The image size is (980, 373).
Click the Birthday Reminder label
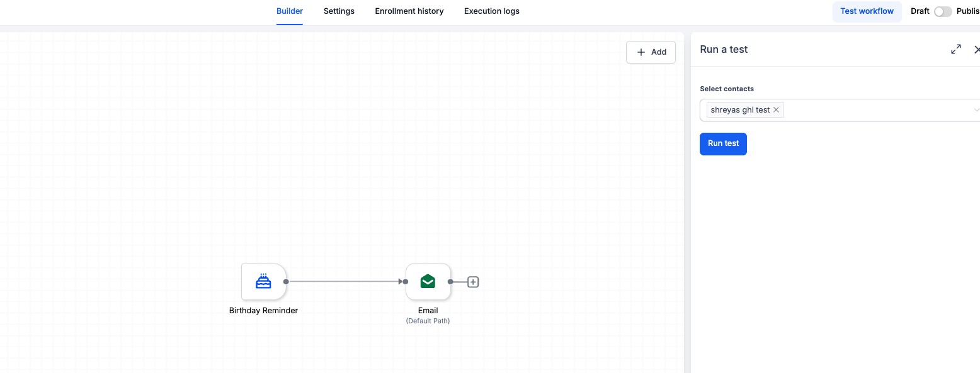[x=263, y=311]
